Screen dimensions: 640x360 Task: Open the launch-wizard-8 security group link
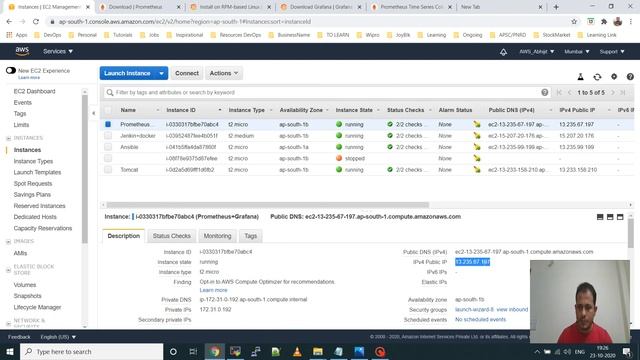pyautogui.click(x=474, y=309)
